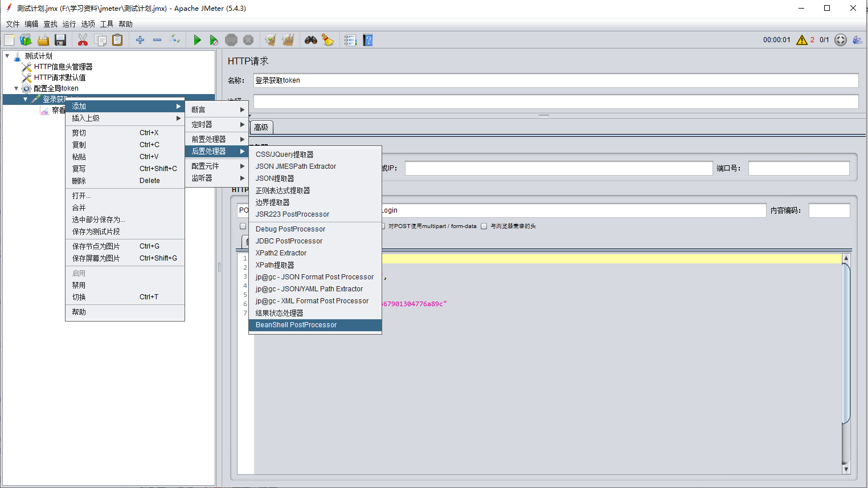Enable POST multipart / form-data checkbox
The height and width of the screenshot is (488, 868).
383,226
